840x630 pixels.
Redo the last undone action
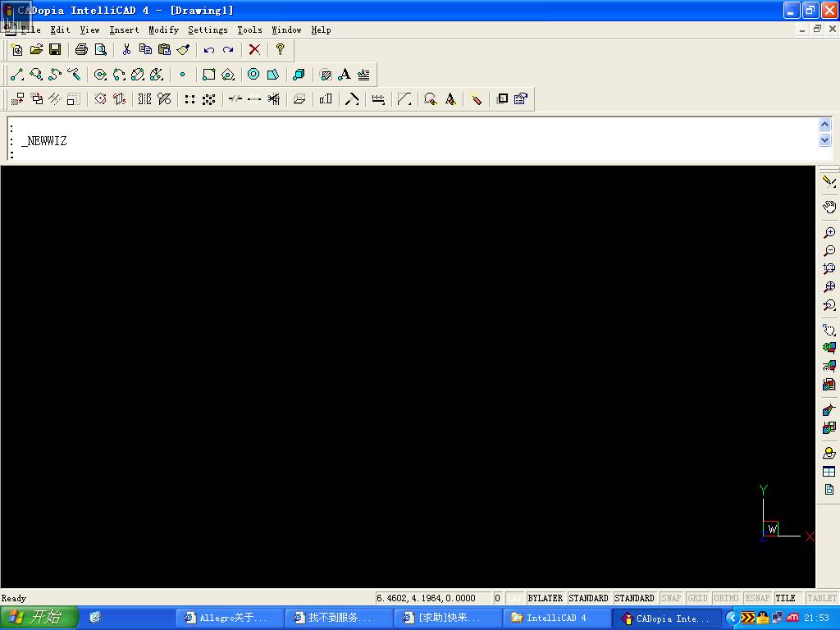point(228,50)
